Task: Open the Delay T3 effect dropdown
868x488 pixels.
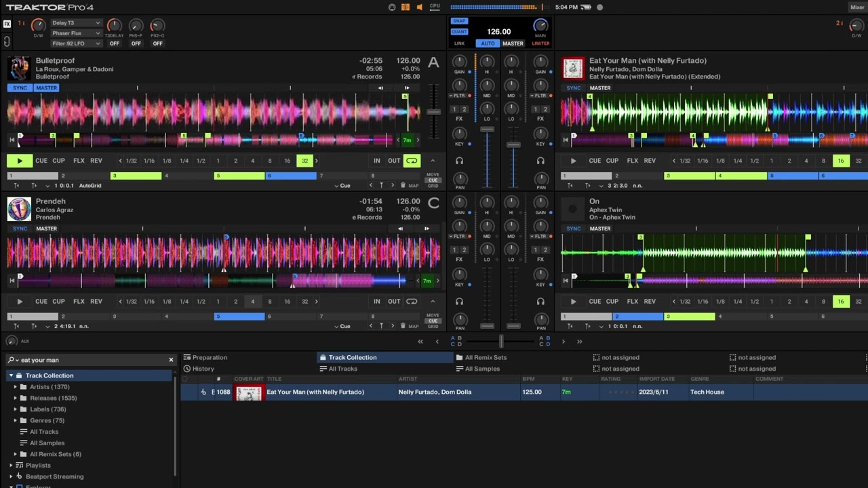Action: tap(75, 23)
